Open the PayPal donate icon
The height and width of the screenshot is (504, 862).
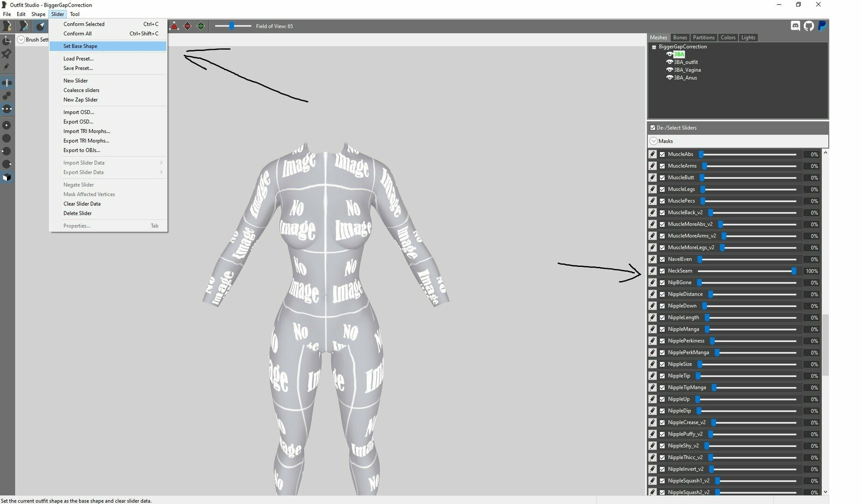[822, 26]
